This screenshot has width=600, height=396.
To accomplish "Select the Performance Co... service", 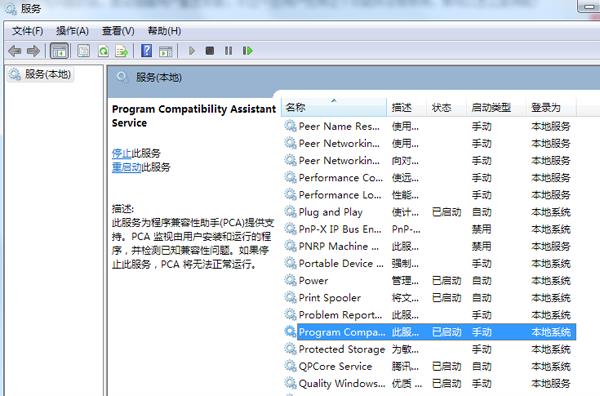I will coord(429,178).
